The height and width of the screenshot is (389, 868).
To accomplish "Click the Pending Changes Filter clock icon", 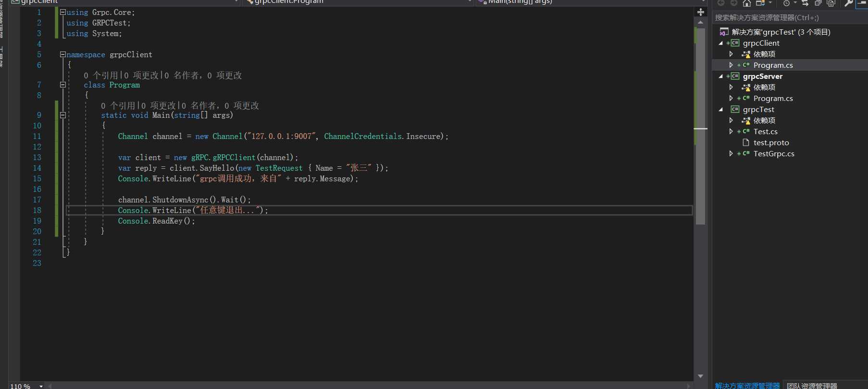I will 786,3.
